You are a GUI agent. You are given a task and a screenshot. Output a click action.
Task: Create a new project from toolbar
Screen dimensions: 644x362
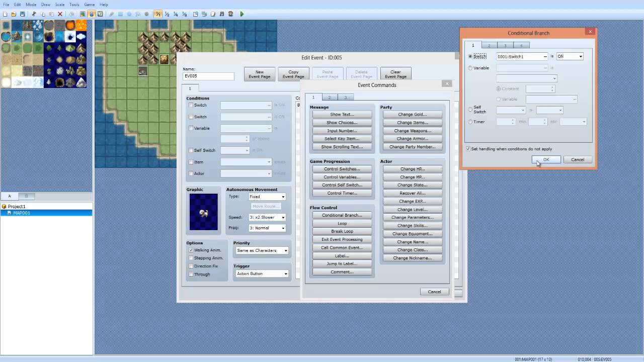[x=5, y=14]
